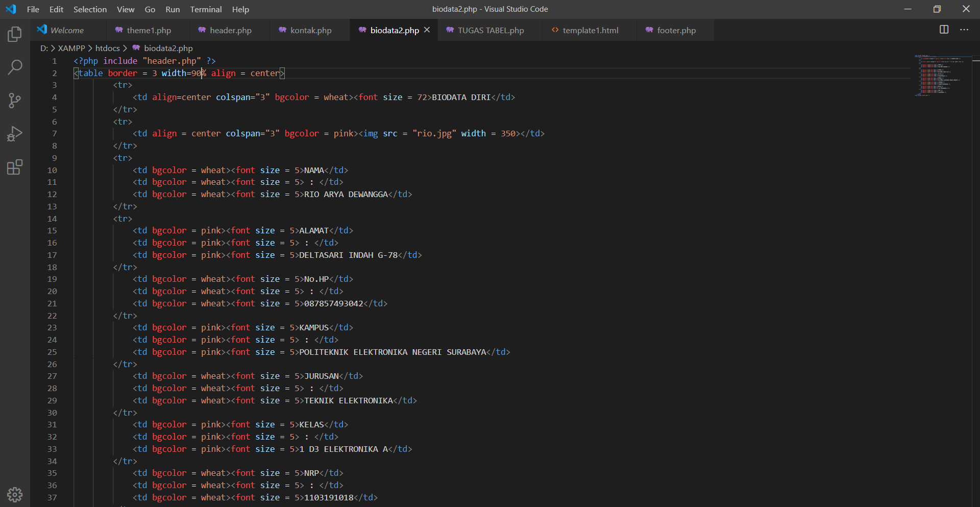Open the Extensions view
The height and width of the screenshot is (507, 980).
tap(15, 167)
